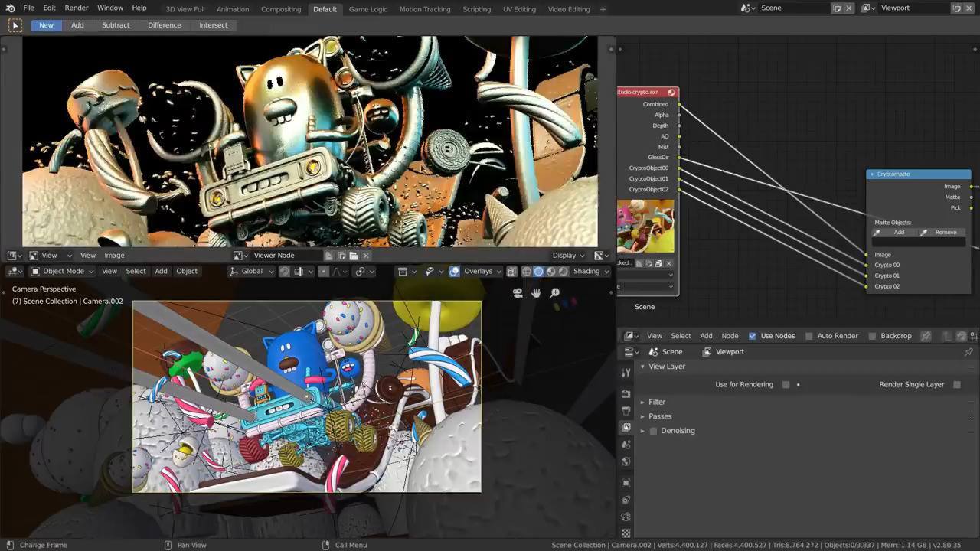Collapse the View Layer panel
The width and height of the screenshot is (980, 551).
[643, 367]
